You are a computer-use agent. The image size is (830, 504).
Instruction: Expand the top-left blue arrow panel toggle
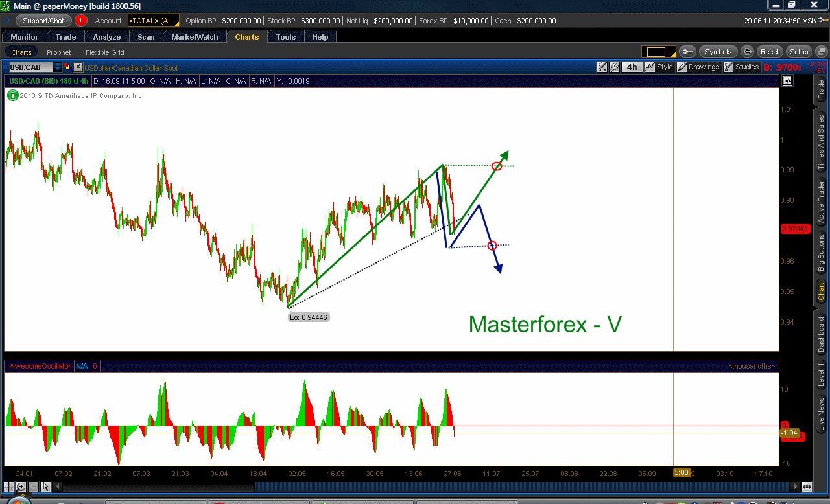click(x=7, y=21)
